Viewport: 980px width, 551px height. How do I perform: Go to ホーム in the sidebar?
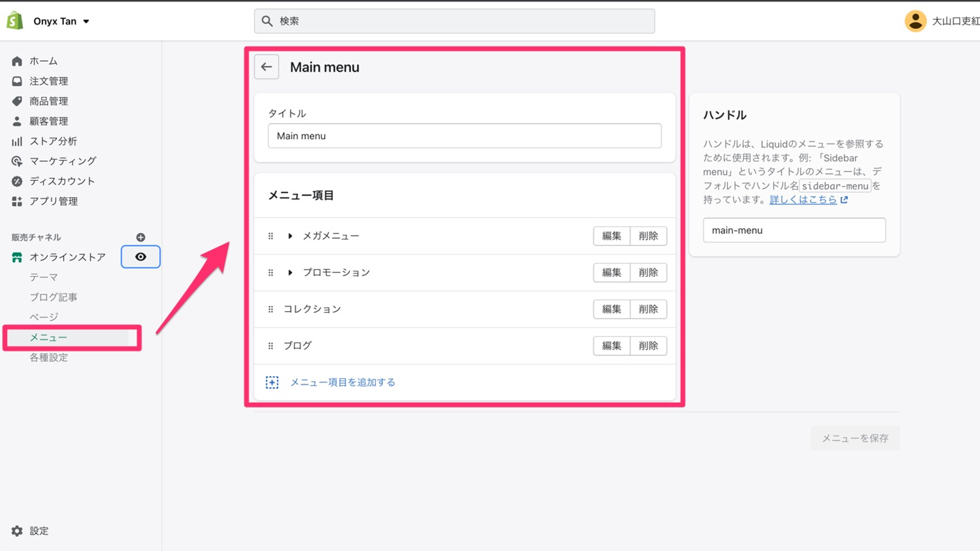coord(44,61)
